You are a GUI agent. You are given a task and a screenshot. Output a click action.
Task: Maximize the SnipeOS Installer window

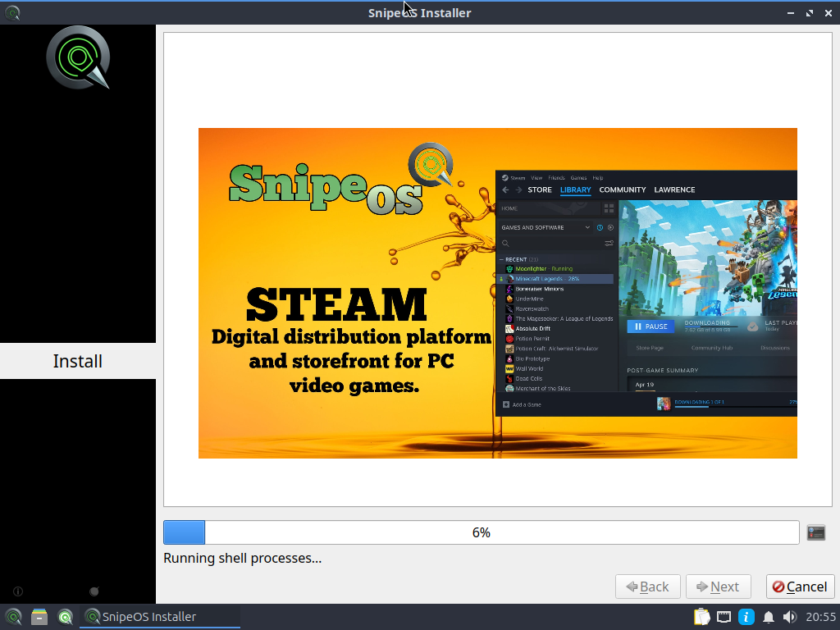(810, 13)
